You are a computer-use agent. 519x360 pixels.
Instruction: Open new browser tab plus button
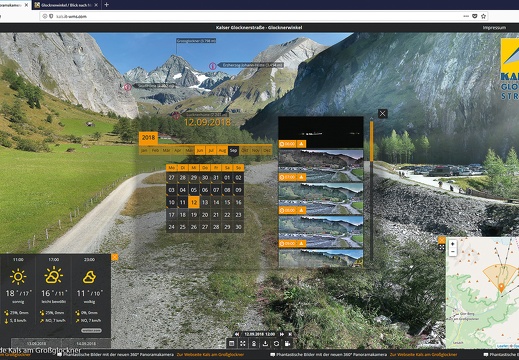(x=106, y=5)
